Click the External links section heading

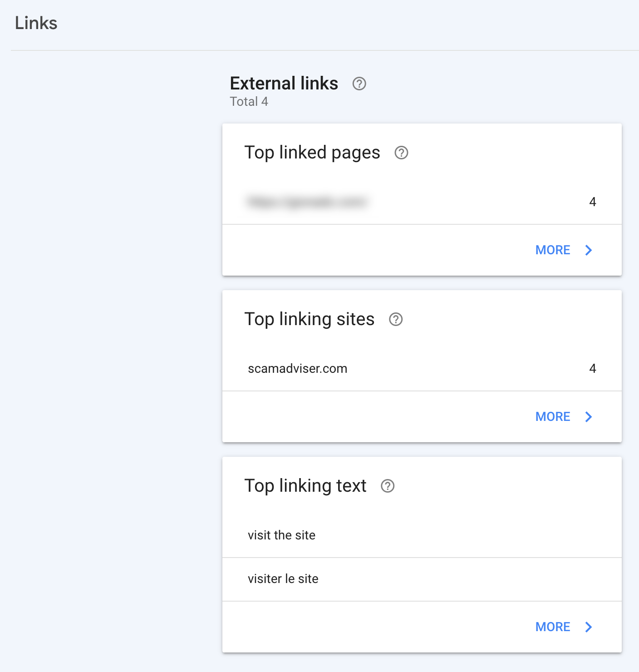[284, 84]
